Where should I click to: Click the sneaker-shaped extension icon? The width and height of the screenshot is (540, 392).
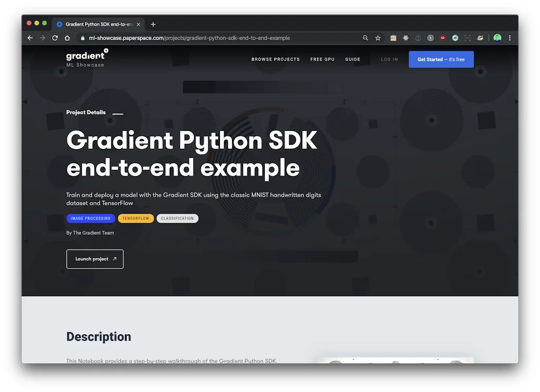(480, 38)
